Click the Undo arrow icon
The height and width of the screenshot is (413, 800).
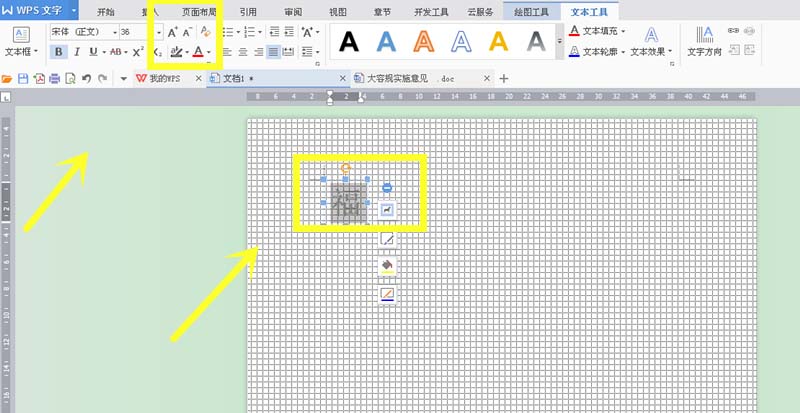coord(87,78)
